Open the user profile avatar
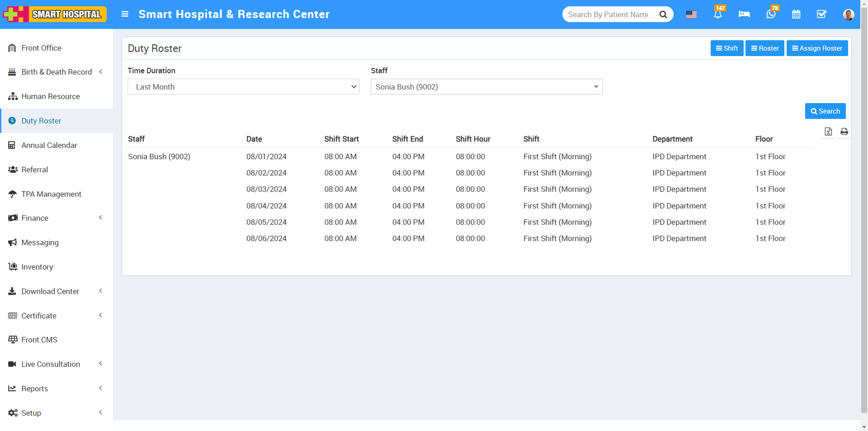 (848, 15)
